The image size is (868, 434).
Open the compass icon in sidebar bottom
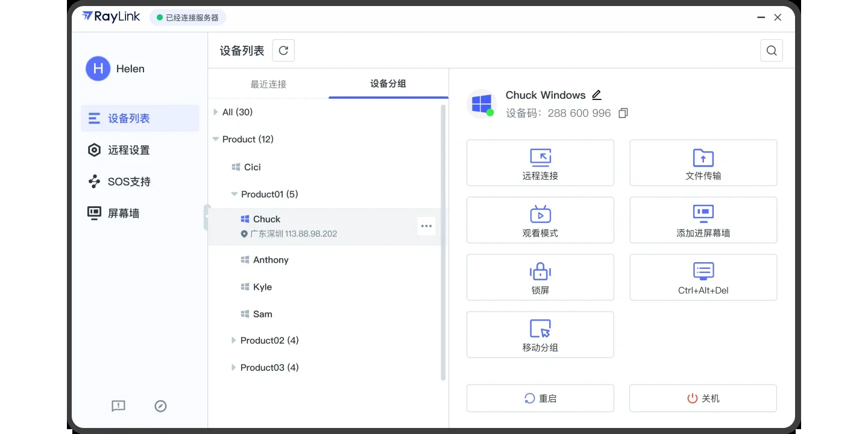click(160, 406)
